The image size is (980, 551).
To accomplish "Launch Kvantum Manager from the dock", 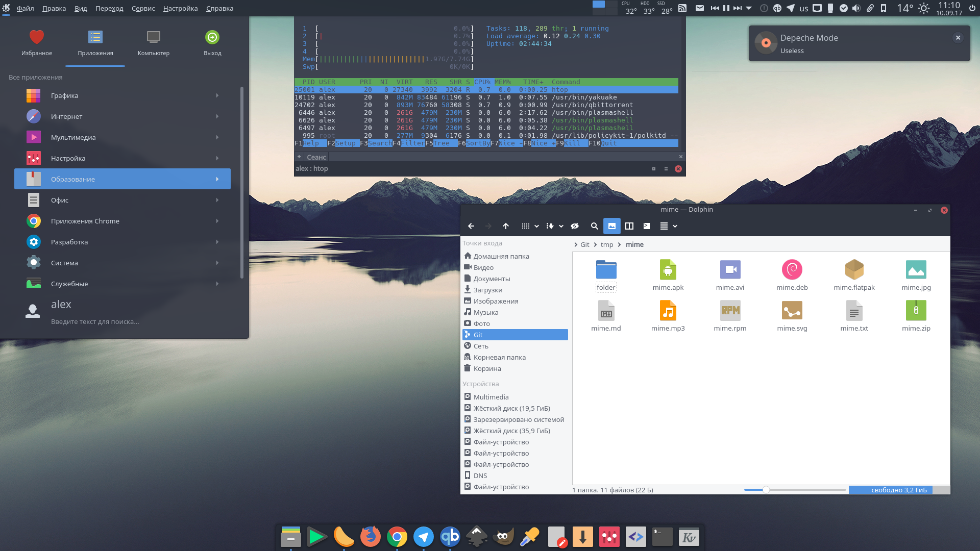I will point(689,537).
